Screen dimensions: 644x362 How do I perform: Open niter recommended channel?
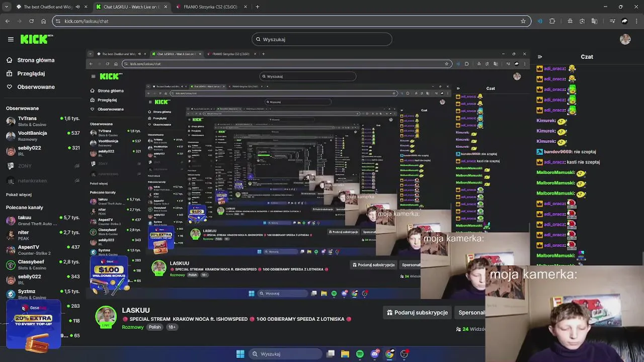[42, 235]
